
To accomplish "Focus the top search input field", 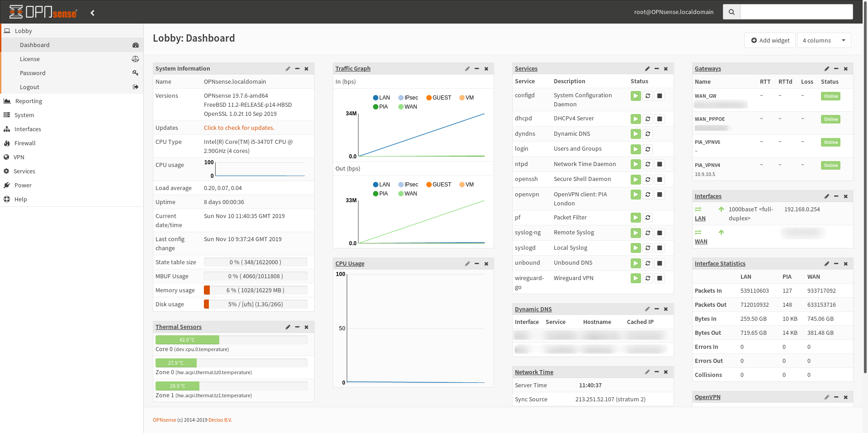I will 797,12.
